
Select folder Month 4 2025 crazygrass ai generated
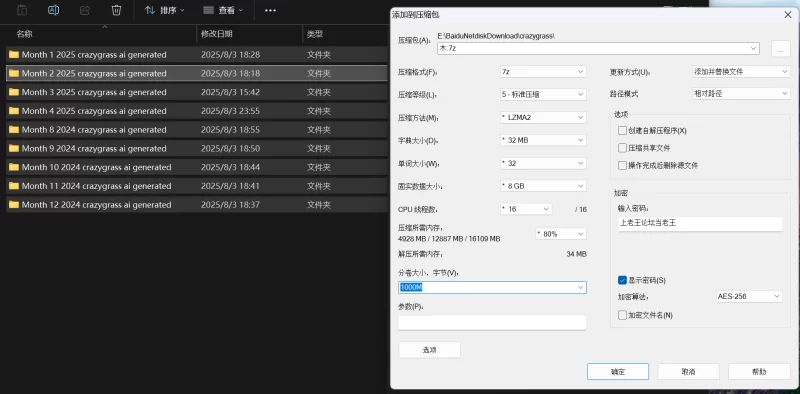click(197, 111)
